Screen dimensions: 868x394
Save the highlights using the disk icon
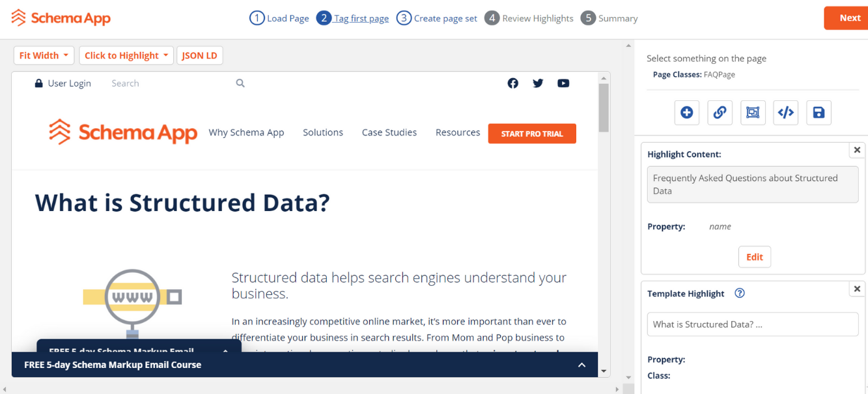click(x=819, y=112)
